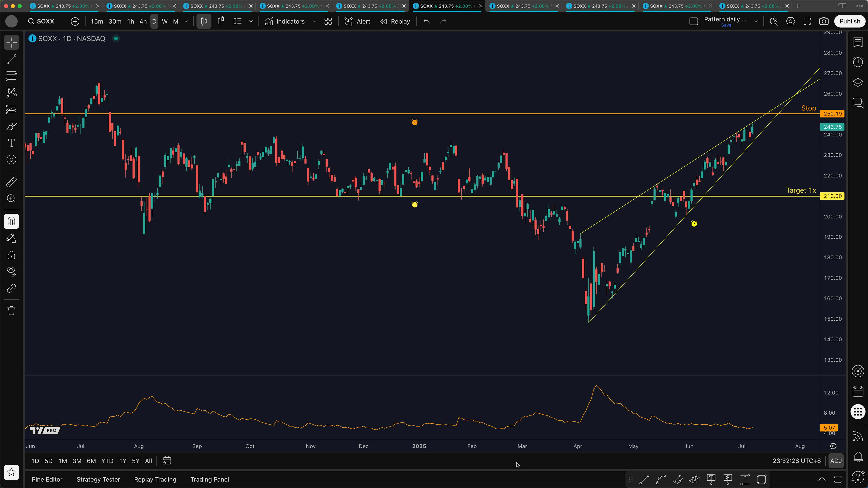
Task: Toggle magnet mode on the left toolbar
Action: [x=12, y=221]
